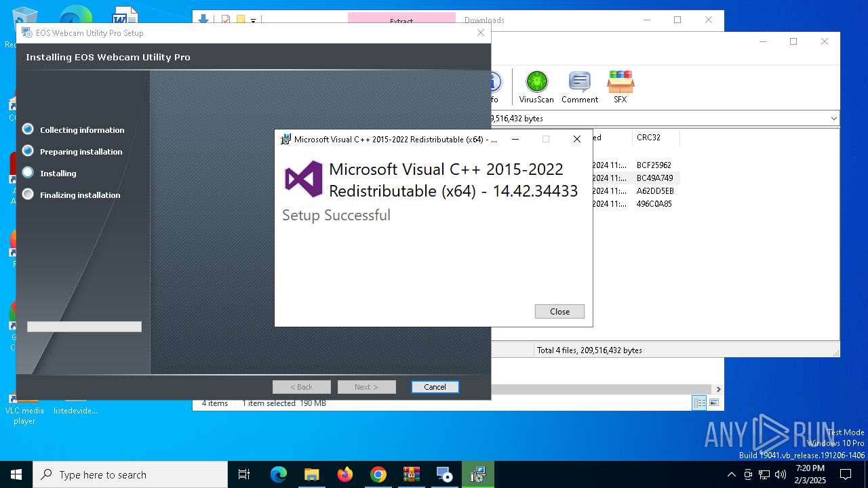Click Cancel in EOS Webcam Utility setup

click(x=435, y=387)
